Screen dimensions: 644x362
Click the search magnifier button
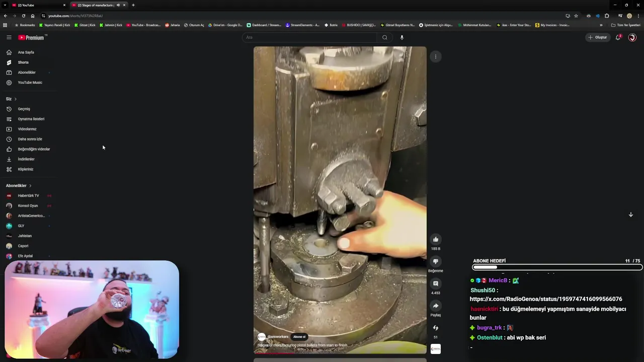(385, 37)
